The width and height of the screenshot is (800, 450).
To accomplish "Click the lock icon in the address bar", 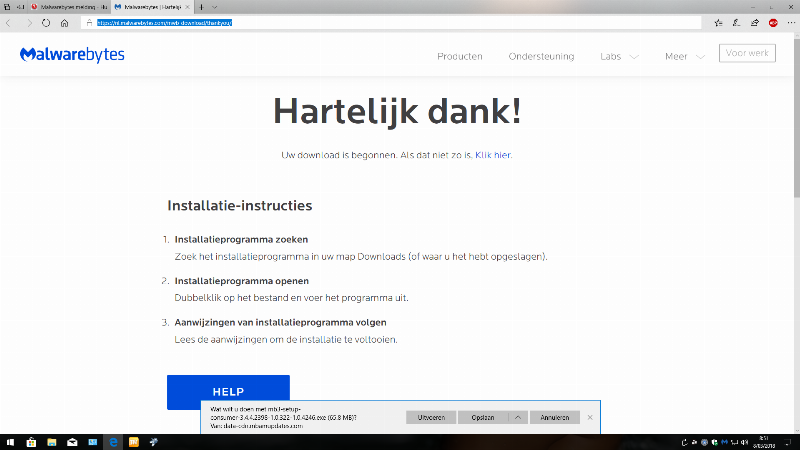I will tap(89, 23).
